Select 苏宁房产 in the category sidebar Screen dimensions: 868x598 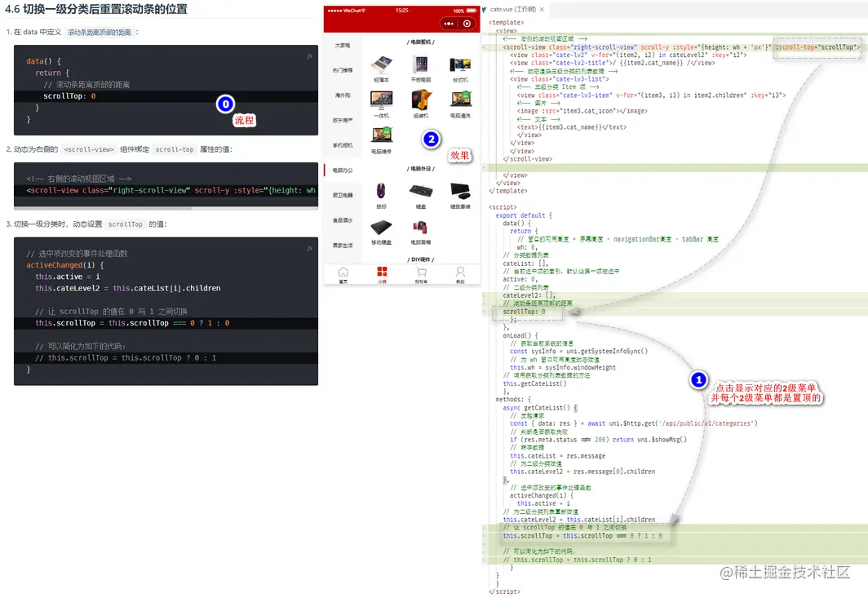(343, 120)
